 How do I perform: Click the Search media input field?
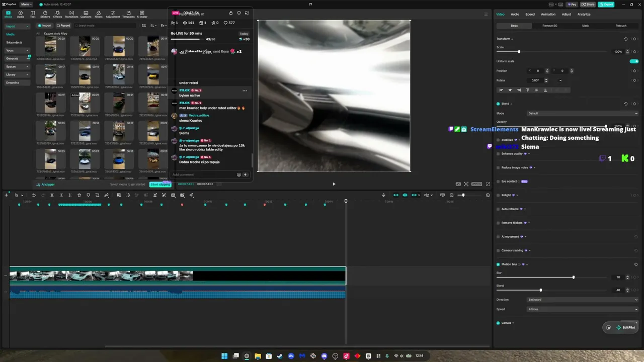pos(106,26)
